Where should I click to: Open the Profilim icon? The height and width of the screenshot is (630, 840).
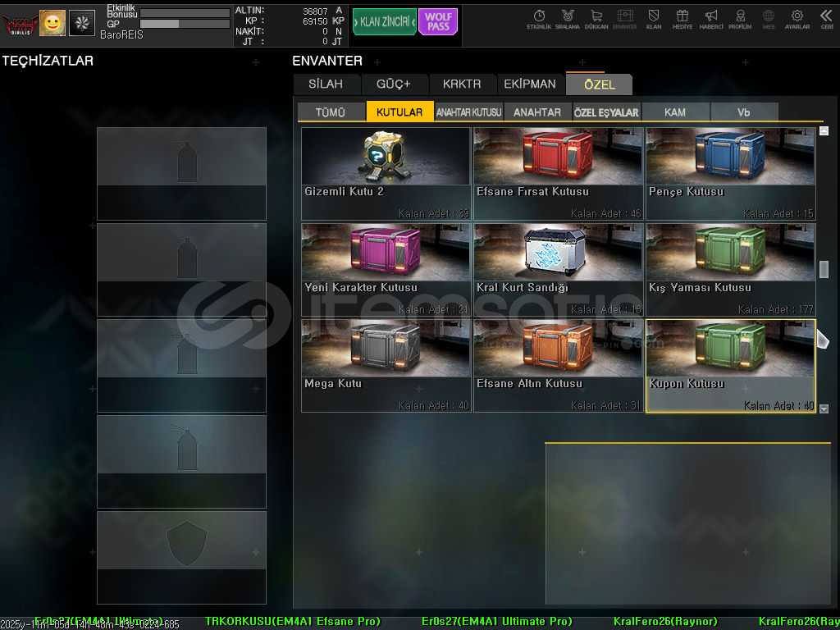[x=740, y=19]
